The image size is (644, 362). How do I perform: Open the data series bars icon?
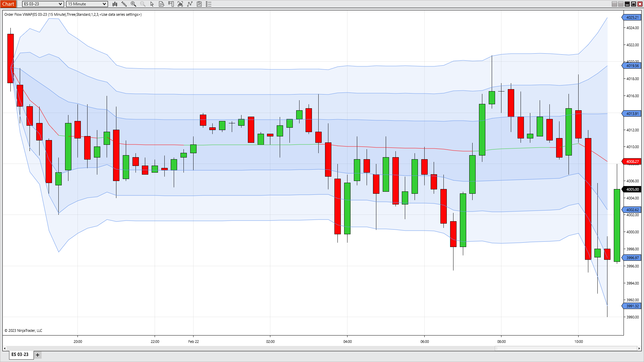point(180,4)
